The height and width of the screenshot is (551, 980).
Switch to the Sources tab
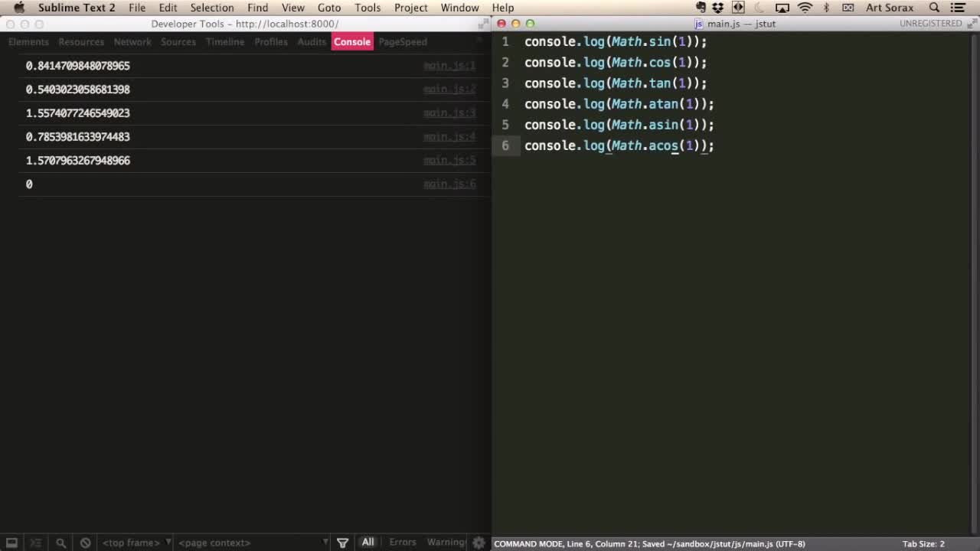tap(178, 42)
